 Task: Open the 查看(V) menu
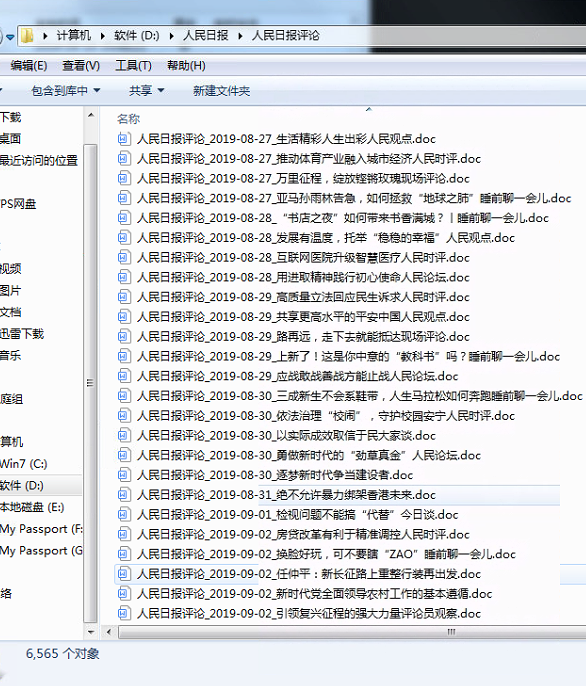(x=81, y=66)
